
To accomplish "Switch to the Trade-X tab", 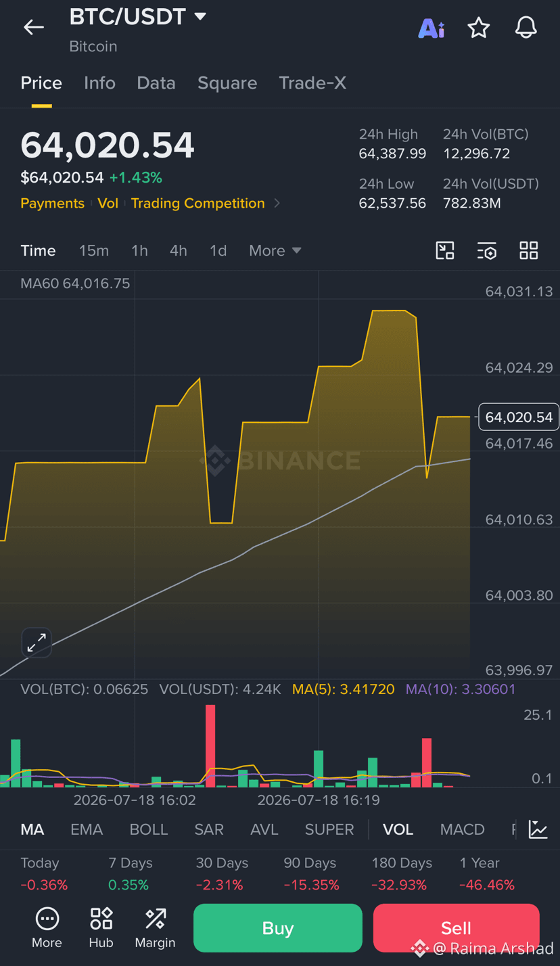I will pos(312,83).
